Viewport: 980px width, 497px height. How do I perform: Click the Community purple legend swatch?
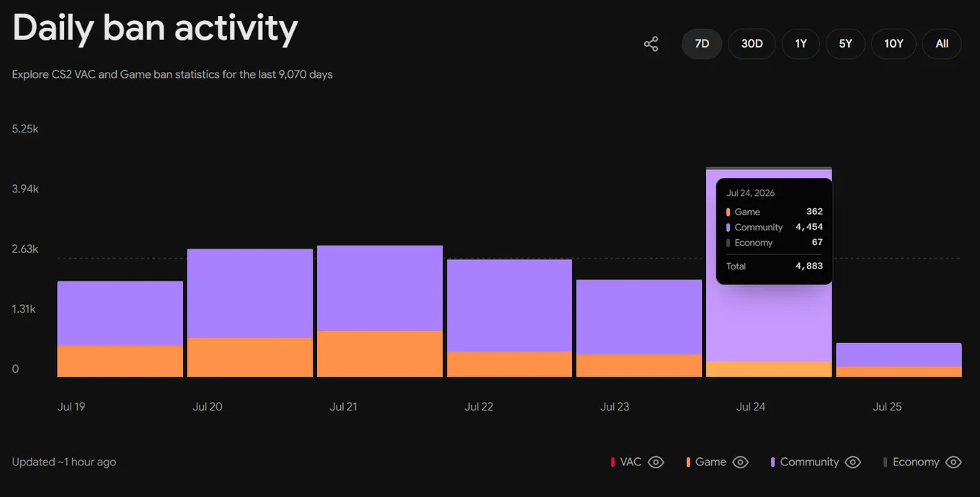(x=772, y=462)
